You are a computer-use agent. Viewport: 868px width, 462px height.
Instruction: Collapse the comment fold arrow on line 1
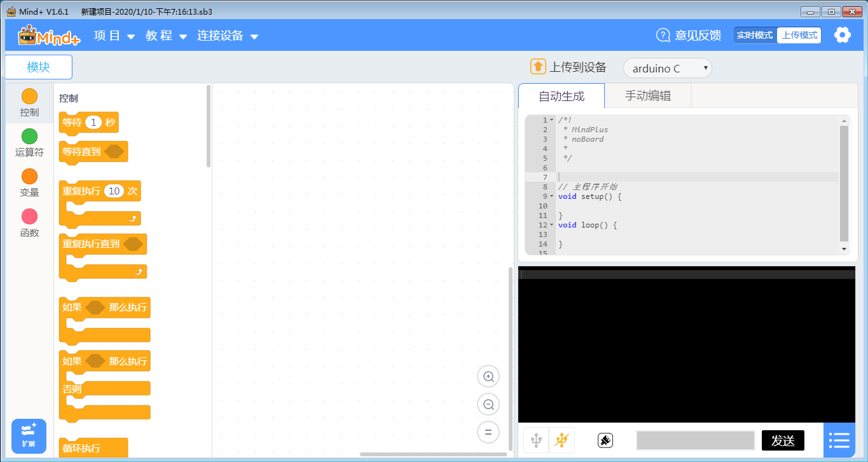pyautogui.click(x=551, y=120)
